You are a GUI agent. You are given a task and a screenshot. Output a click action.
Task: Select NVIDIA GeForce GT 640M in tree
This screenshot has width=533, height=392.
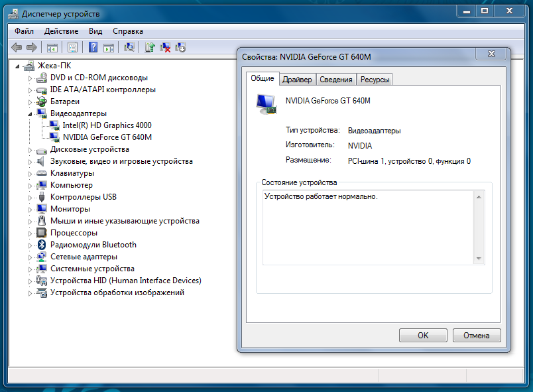pos(107,137)
